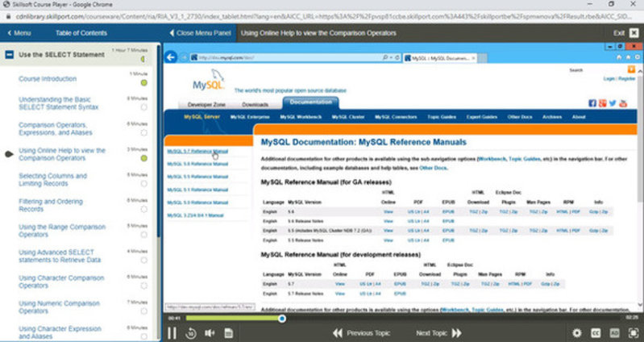Open MySQL Workbench nav item

point(301,117)
